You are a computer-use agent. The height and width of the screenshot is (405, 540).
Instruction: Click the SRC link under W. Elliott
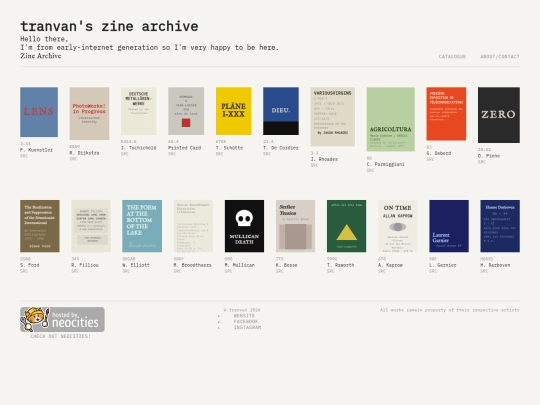(126, 271)
